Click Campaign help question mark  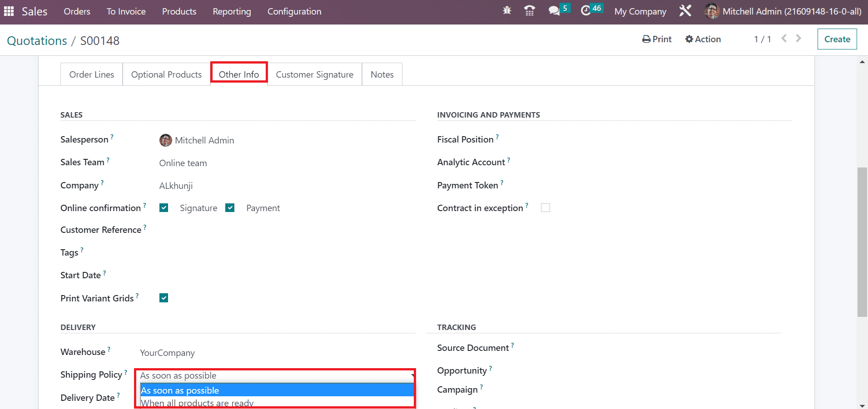[x=481, y=387]
